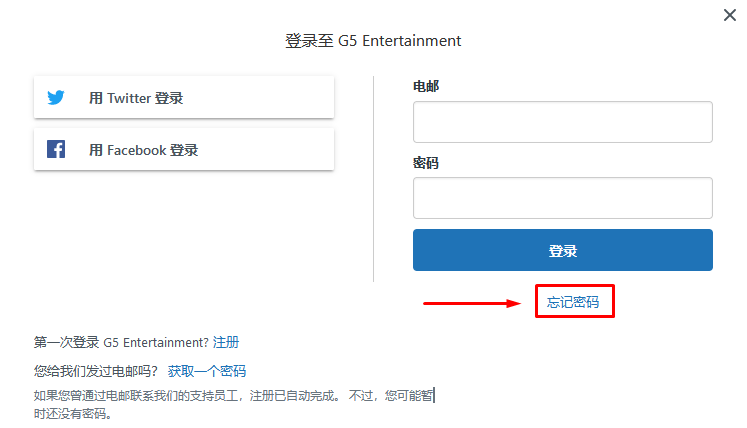Choose the 用 Facebook 登录 text button
Screen dimensions: 747x428
coord(184,149)
